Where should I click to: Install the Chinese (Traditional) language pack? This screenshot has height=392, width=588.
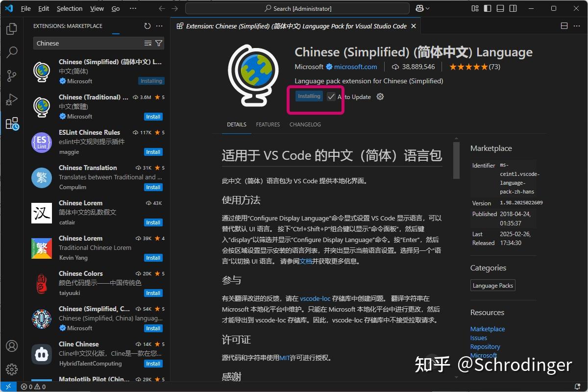[153, 117]
